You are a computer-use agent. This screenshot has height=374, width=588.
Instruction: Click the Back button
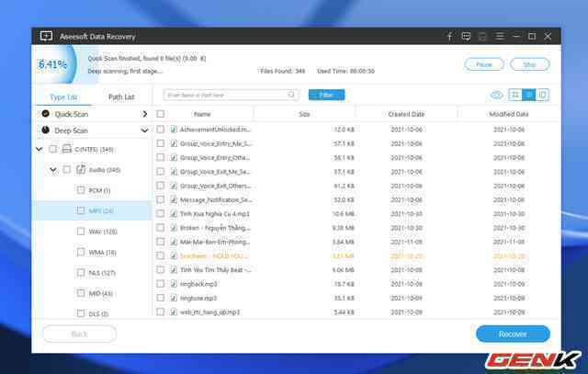tap(80, 334)
